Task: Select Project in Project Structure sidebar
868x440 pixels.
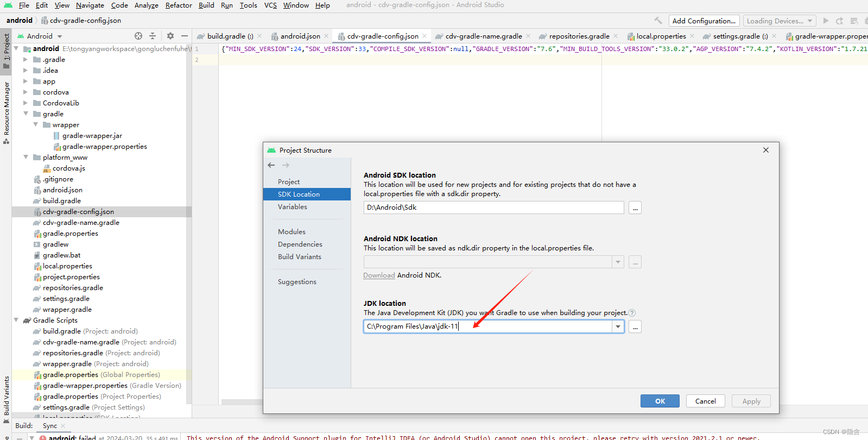Action: 289,182
